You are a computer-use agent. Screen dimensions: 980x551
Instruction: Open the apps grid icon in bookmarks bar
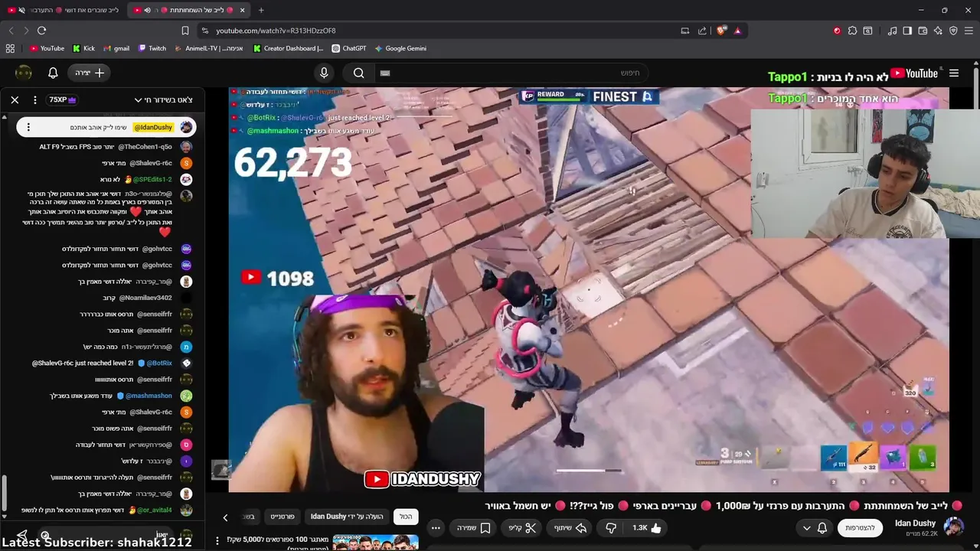(10, 48)
